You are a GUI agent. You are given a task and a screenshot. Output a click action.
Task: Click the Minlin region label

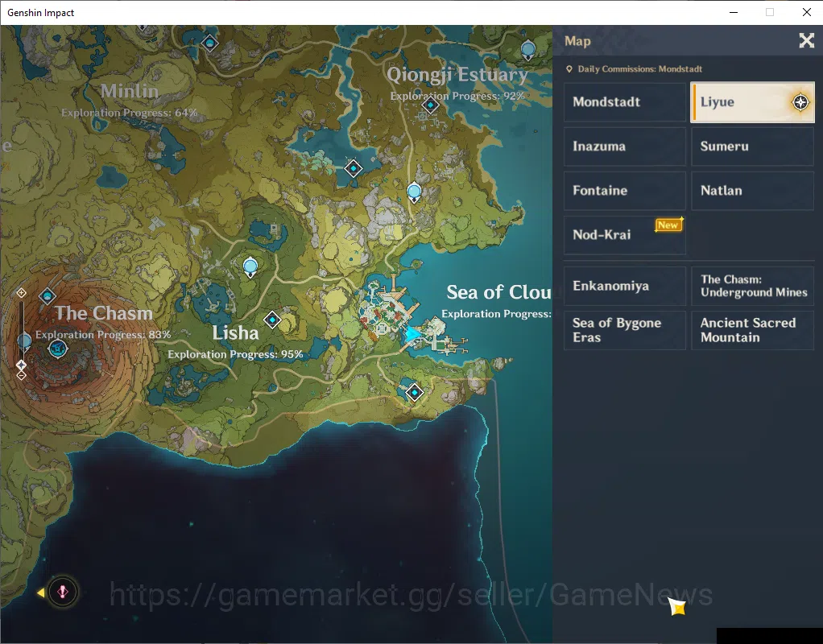tap(130, 91)
